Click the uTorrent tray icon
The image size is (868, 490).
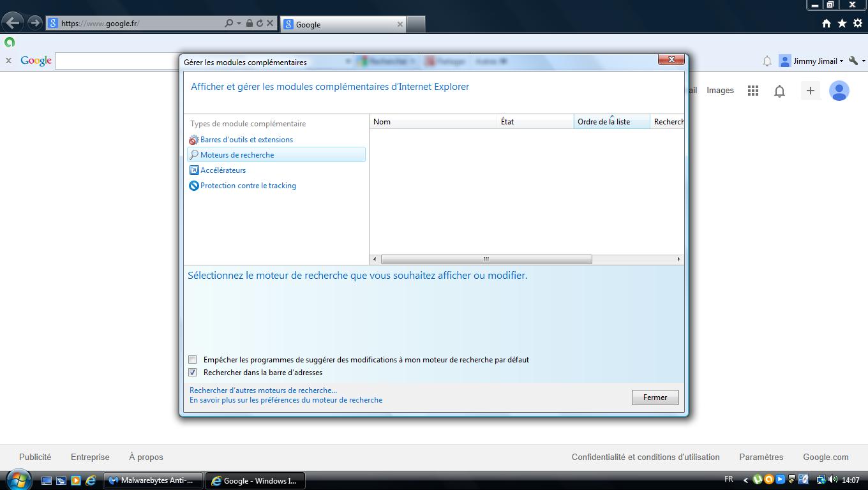point(758,480)
